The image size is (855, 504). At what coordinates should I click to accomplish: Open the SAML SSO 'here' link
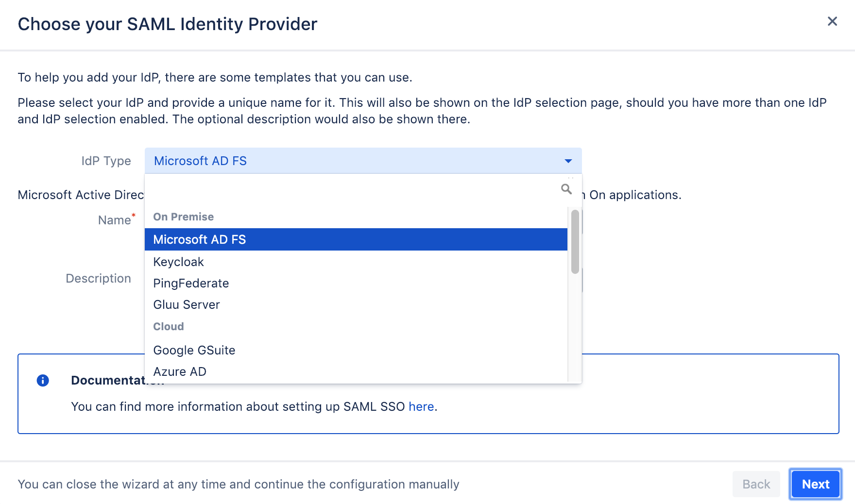(x=421, y=406)
